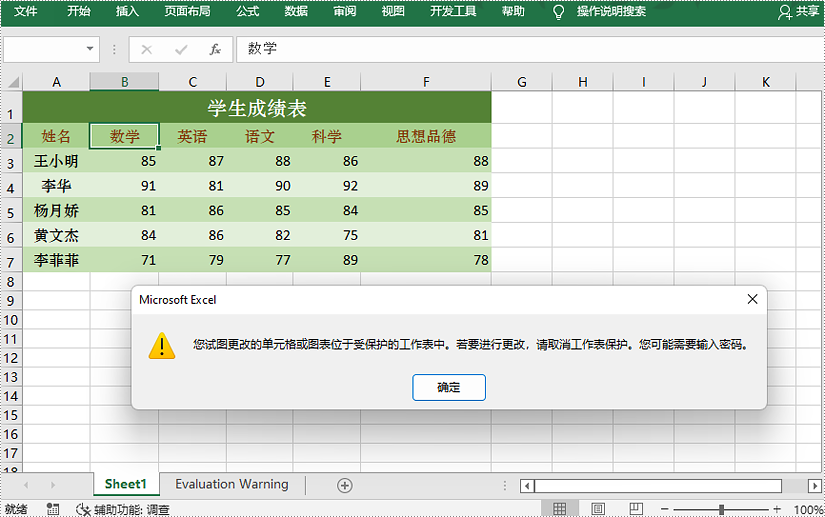Click the zoom out minus icon
Viewport: 825px width, 517px height.
point(665,509)
